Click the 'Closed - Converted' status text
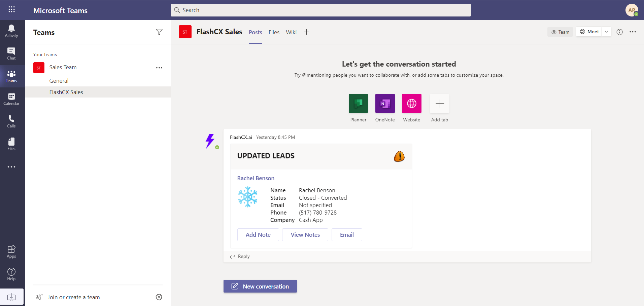The image size is (644, 306). (x=323, y=198)
